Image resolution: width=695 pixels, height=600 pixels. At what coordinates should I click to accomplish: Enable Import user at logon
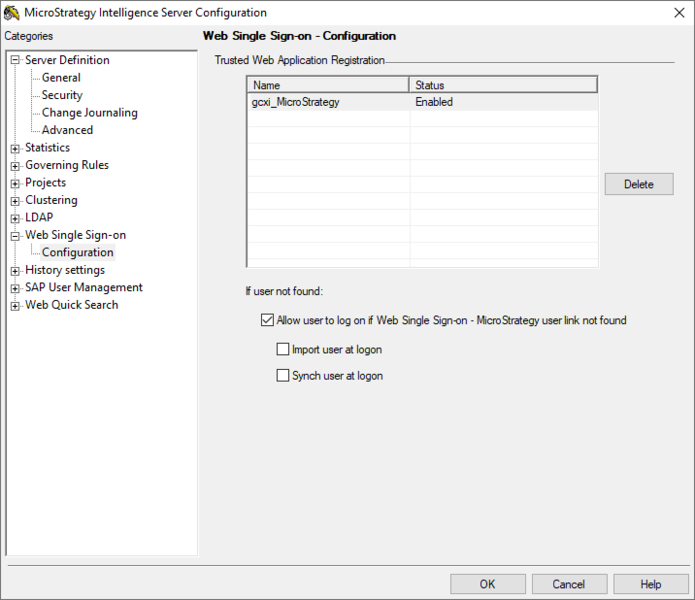(283, 350)
